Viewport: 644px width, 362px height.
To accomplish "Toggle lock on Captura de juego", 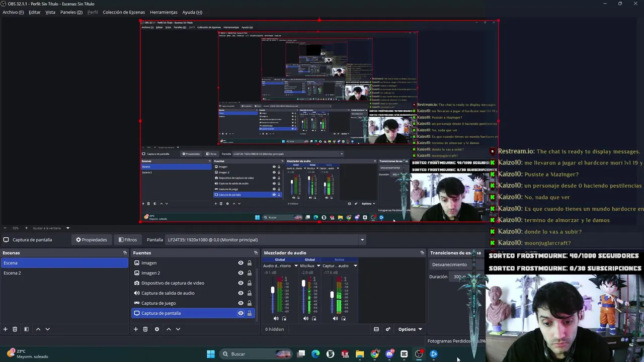I will 249,303.
